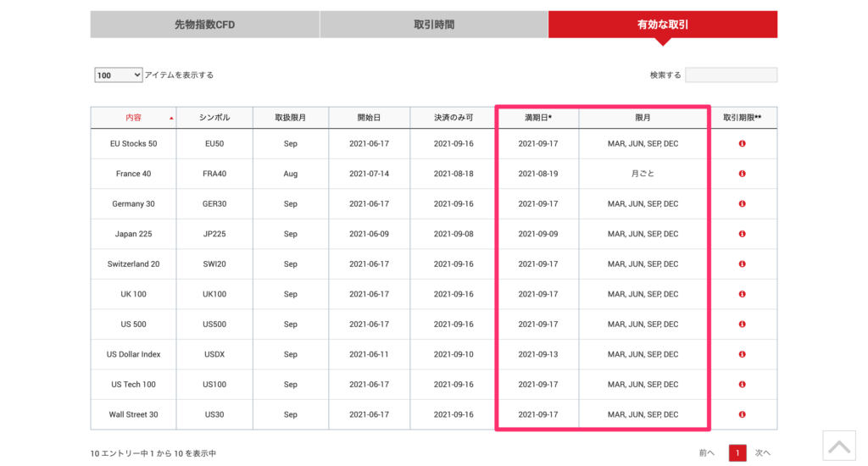
Task: Click info icon in Wall Street 30 row
Action: pos(742,414)
